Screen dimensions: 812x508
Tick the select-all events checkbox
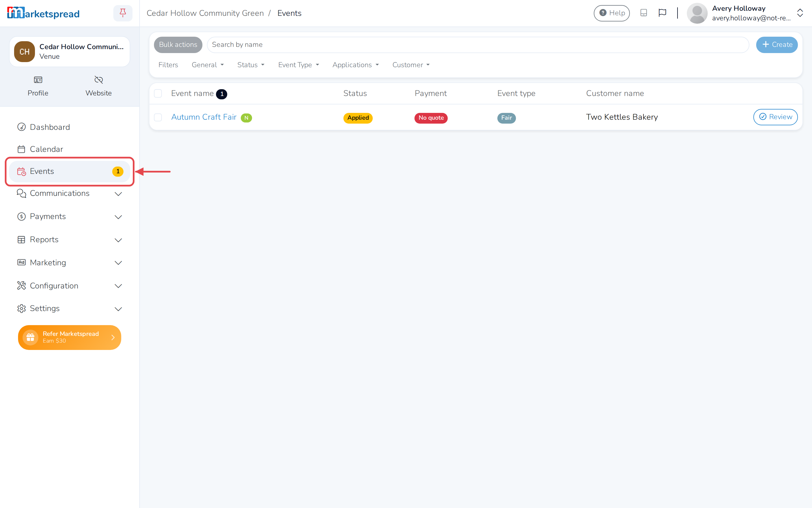pyautogui.click(x=158, y=93)
